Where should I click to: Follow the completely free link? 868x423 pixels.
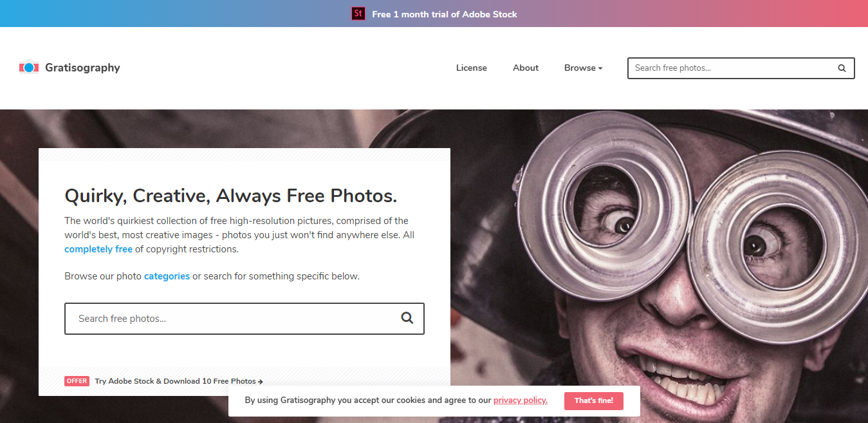98,249
